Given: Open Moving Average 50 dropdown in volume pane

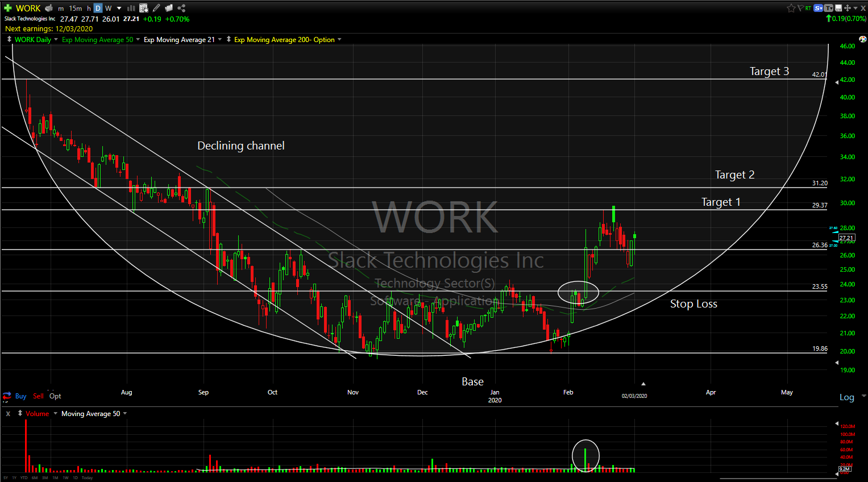Looking at the screenshot, I should 125,413.
